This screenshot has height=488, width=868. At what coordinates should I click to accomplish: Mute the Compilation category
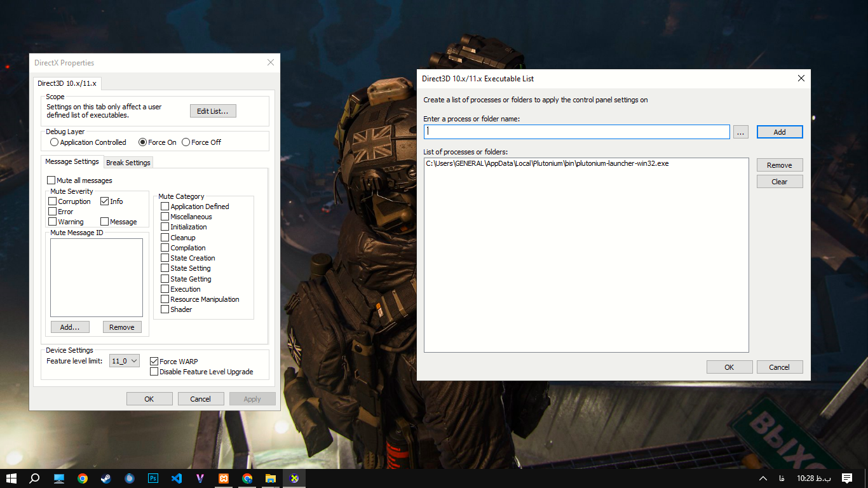165,248
